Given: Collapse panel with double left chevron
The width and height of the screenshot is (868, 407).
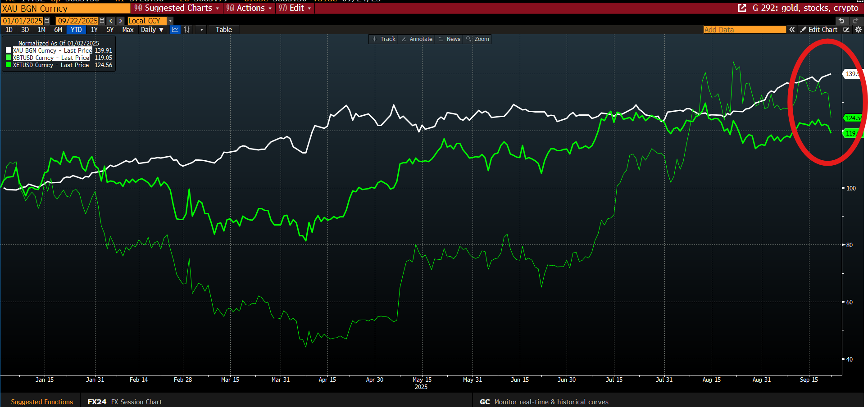Looking at the screenshot, I should point(792,30).
